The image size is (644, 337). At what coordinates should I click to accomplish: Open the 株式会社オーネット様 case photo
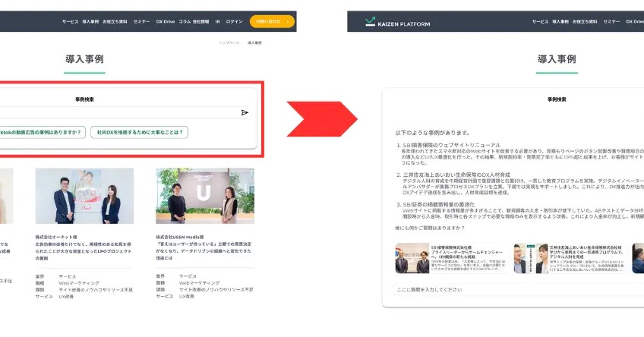point(84,196)
